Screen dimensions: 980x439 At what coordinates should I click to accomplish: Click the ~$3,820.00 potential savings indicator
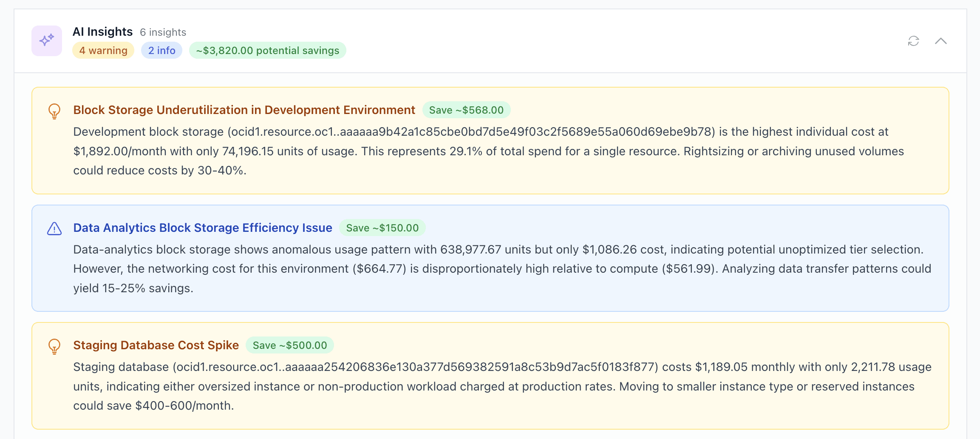pos(267,50)
